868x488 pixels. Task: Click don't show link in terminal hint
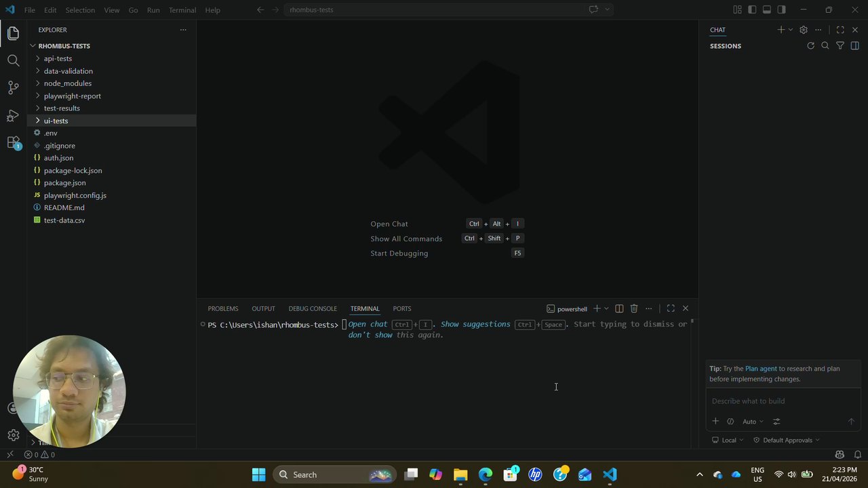[x=370, y=335]
